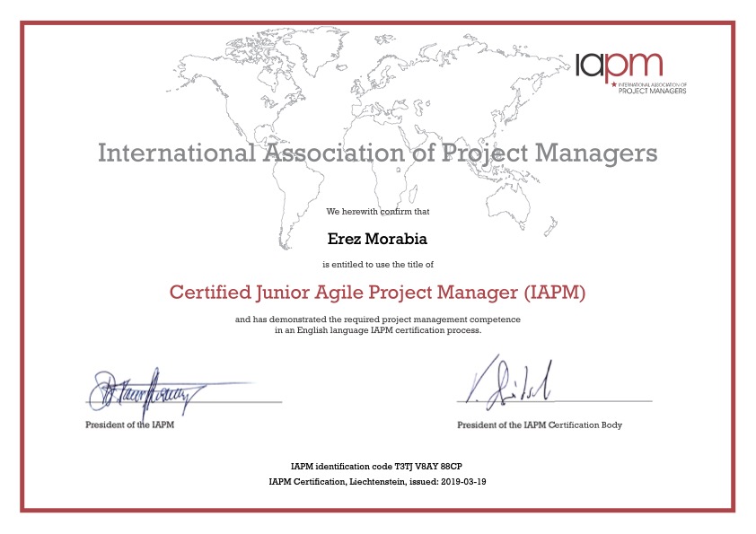Click the line 'is entitled to use the title of'
The width and height of the screenshot is (756, 534).
pos(377,265)
